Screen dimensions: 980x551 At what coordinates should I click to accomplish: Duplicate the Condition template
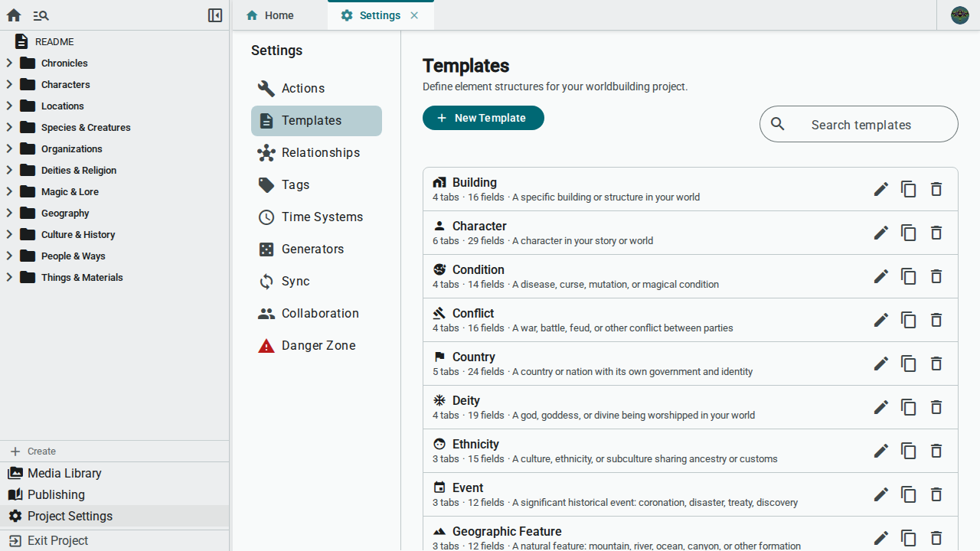pyautogui.click(x=909, y=276)
